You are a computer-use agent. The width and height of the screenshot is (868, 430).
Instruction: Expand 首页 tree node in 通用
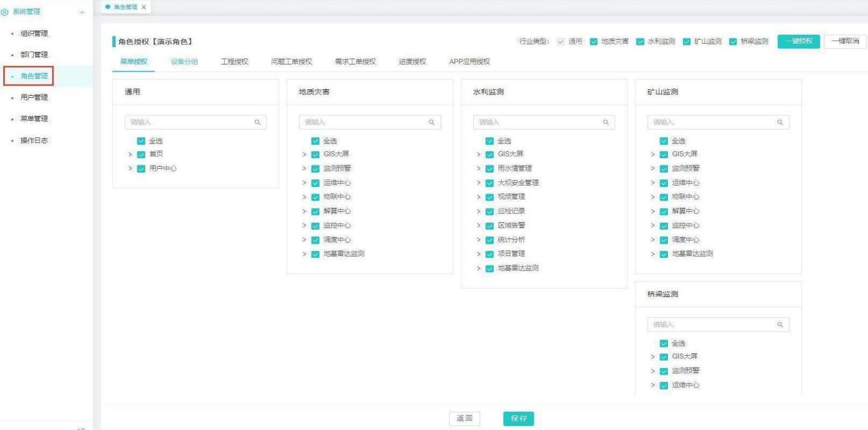[130, 154]
